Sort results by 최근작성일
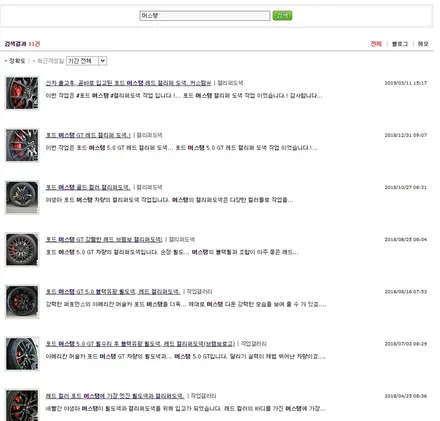The height and width of the screenshot is (421, 440). point(50,61)
